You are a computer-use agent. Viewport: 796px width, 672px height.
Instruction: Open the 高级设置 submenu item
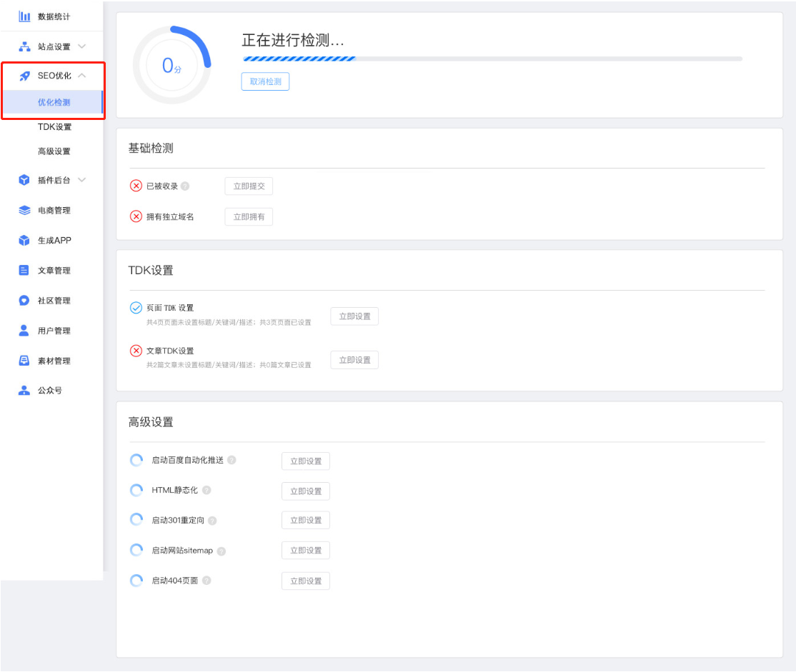(54, 151)
